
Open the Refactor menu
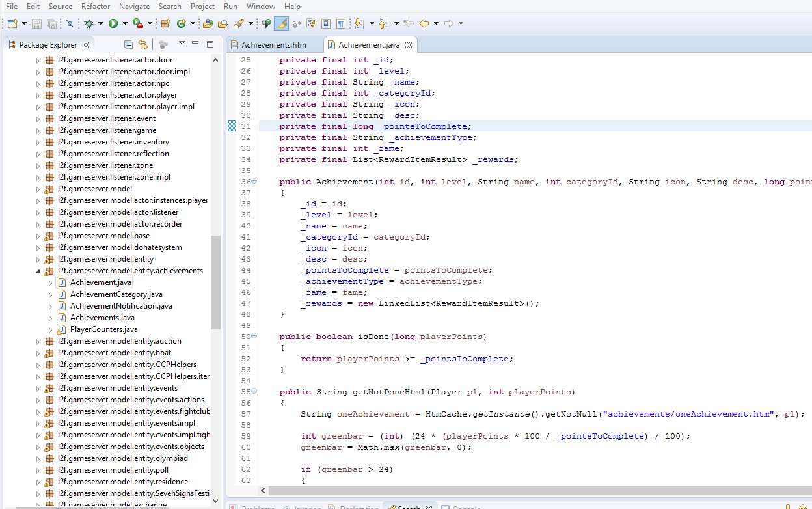click(96, 6)
